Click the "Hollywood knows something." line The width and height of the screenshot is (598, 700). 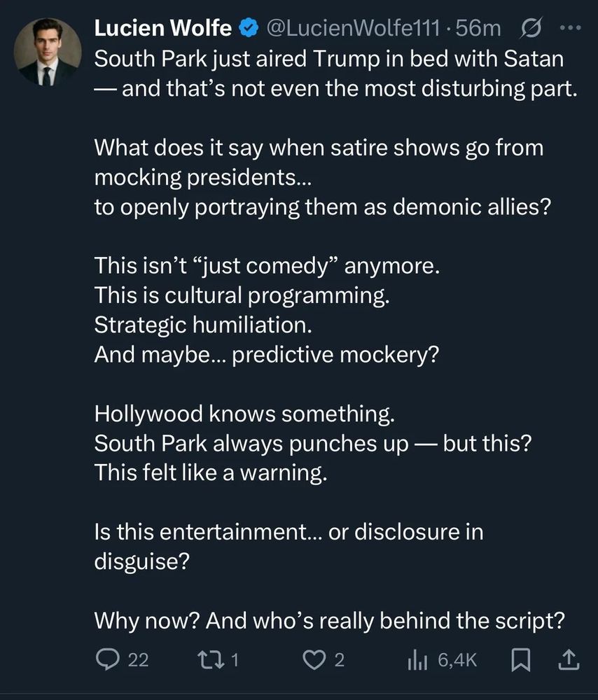[245, 414]
